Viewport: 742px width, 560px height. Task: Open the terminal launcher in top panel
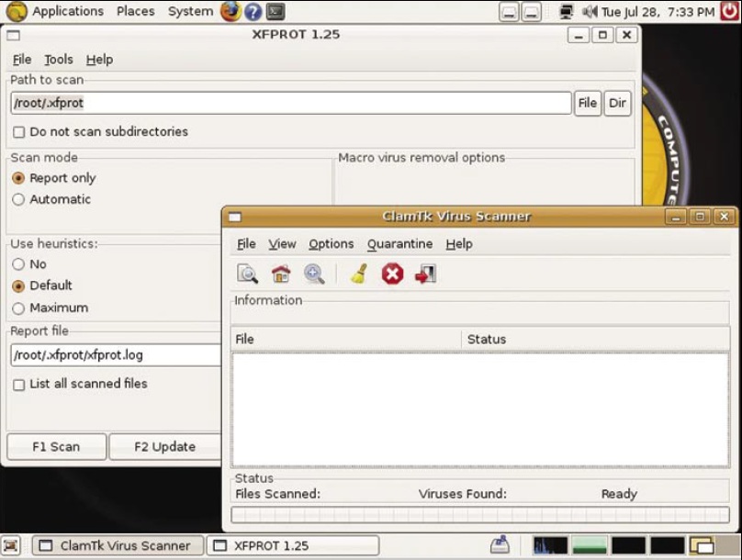275,12
